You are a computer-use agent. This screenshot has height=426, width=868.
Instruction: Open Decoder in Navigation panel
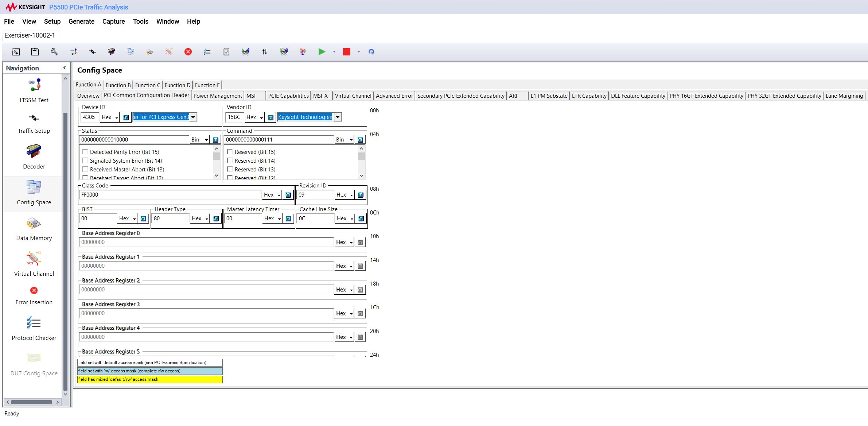pos(34,157)
